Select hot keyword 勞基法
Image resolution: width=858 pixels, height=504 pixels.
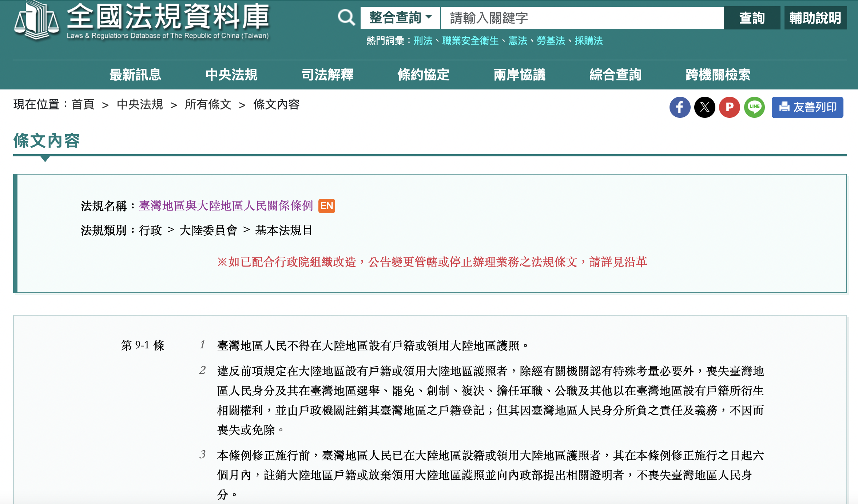click(551, 41)
